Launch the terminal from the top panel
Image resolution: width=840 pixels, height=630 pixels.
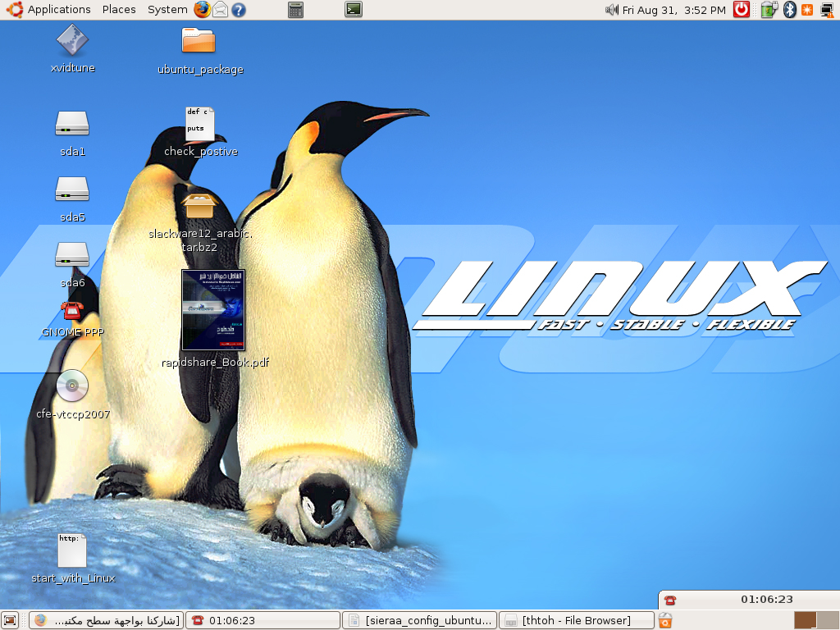point(354,10)
